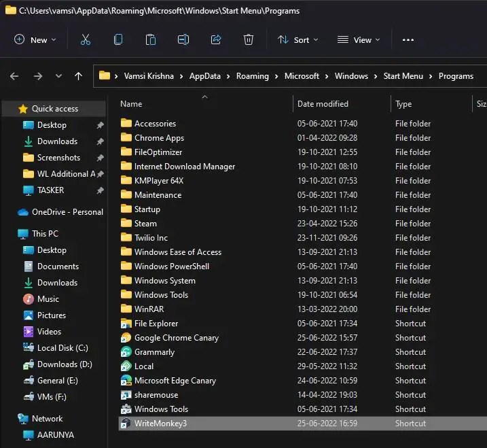Open TASKER in the sidebar

pyautogui.click(x=50, y=190)
